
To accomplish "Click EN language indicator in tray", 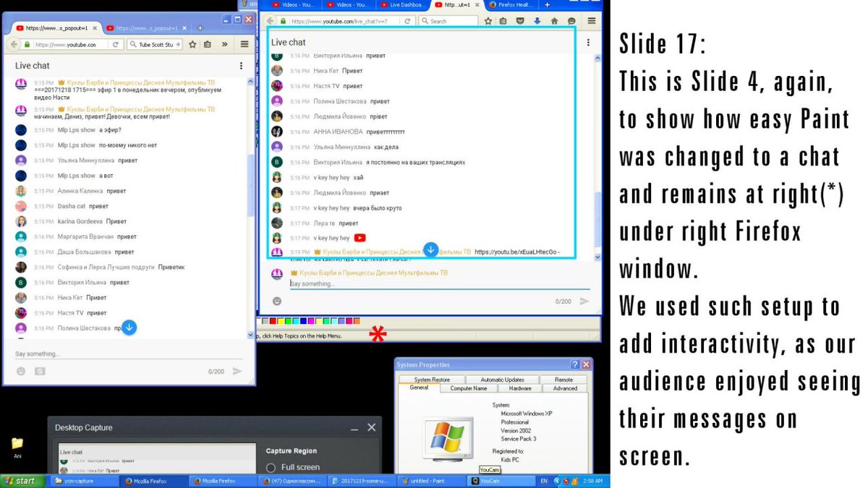I will pos(544,481).
